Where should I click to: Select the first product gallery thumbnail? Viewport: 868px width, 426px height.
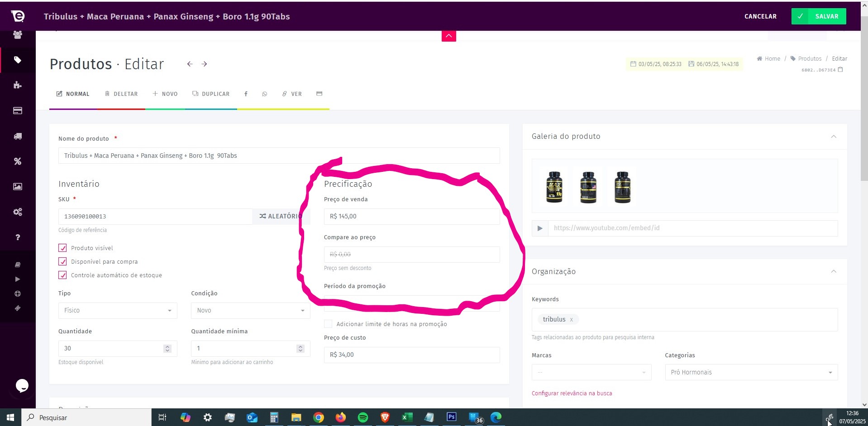554,187
